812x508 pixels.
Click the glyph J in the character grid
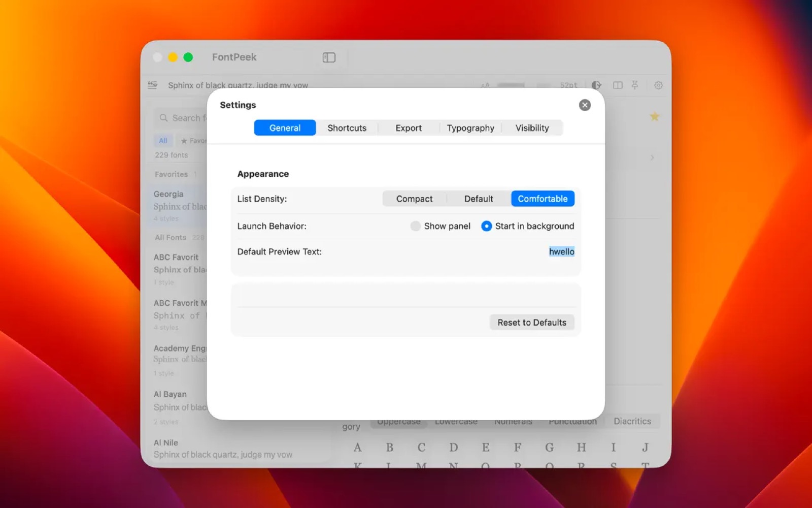645,448
